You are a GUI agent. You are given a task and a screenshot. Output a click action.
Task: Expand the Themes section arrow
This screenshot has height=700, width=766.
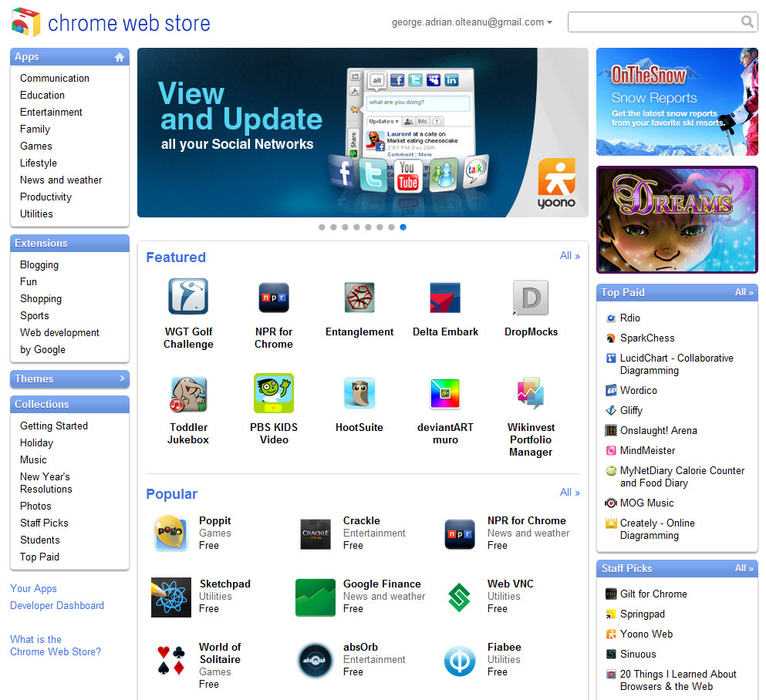point(122,379)
